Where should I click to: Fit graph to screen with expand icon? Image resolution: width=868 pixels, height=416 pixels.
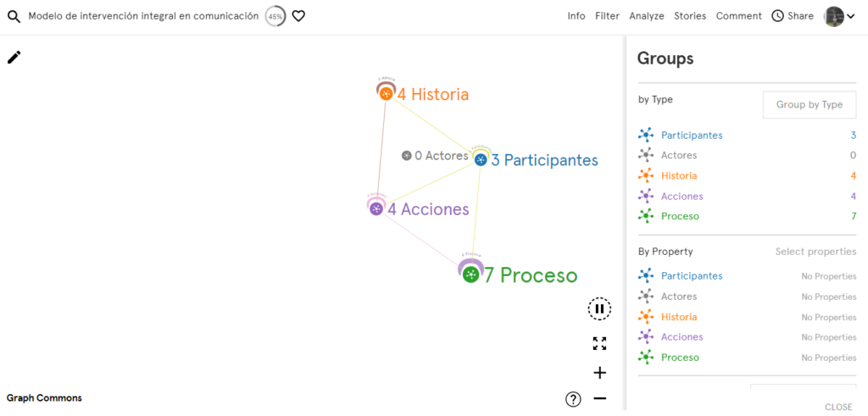click(x=599, y=343)
